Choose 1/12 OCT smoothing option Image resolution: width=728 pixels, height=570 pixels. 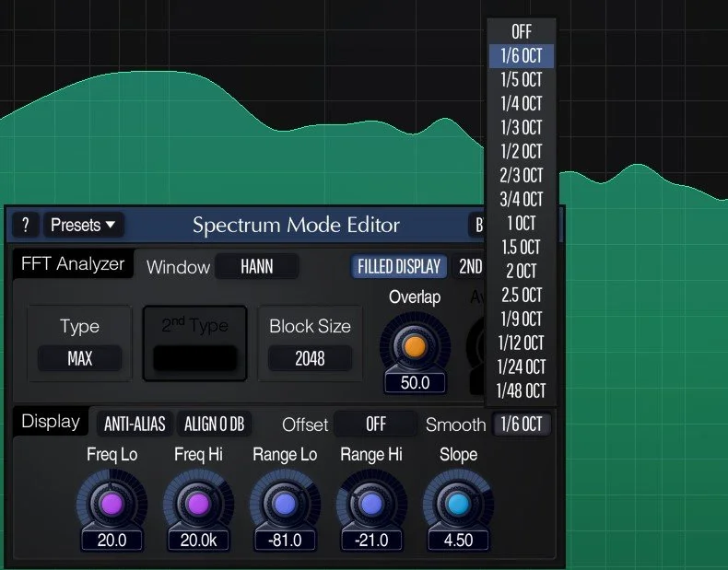tap(522, 343)
